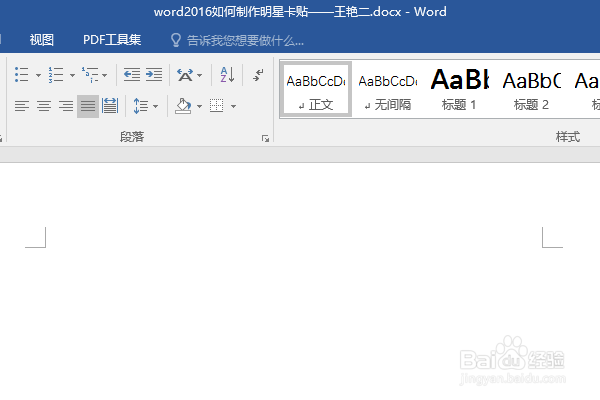Toggle show/hide paragraph marks
Screen dimensions: 600x400
coord(258,75)
